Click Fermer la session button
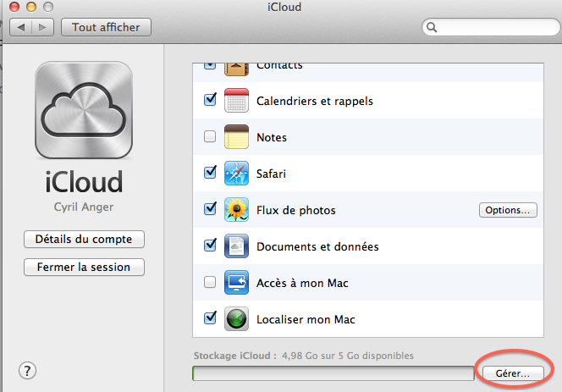 pyautogui.click(x=84, y=268)
